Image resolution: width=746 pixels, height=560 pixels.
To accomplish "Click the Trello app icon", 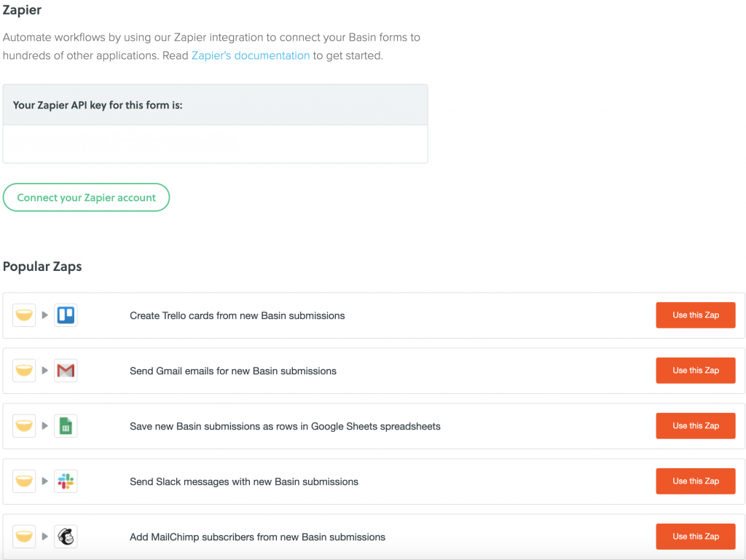I will coord(66,315).
